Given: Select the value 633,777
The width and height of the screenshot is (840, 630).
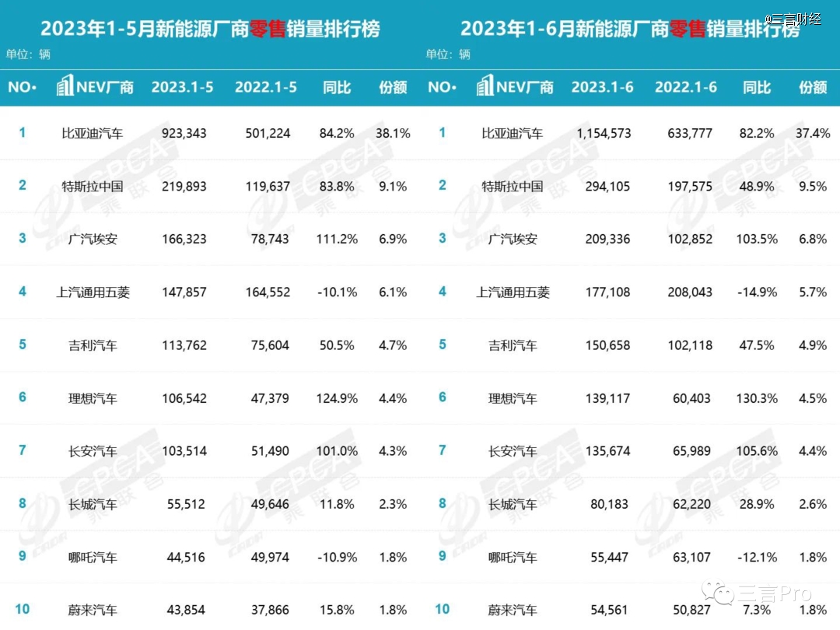Looking at the screenshot, I should [690, 134].
